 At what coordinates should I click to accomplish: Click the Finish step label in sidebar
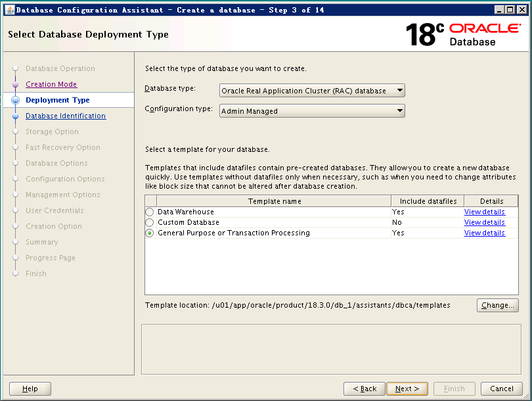coord(36,273)
